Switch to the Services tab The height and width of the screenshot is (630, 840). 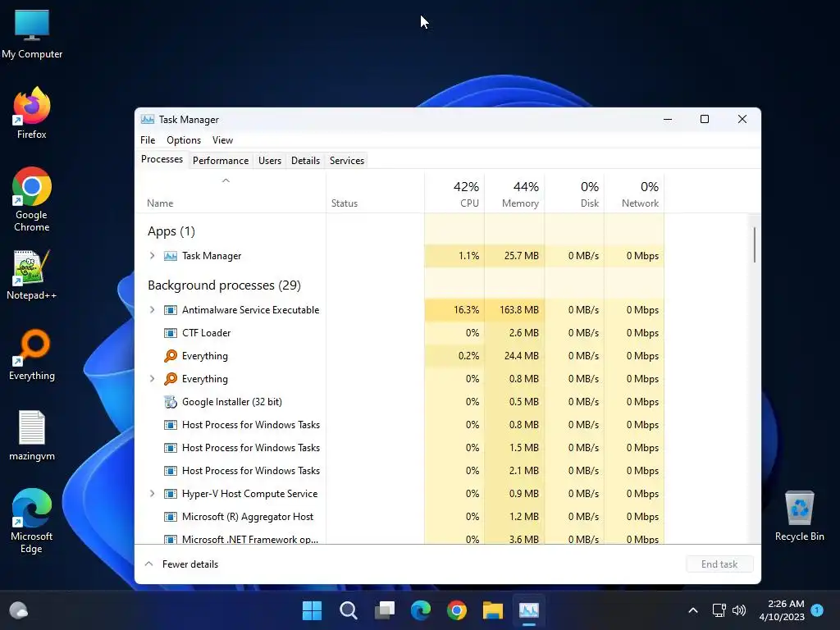coord(347,161)
